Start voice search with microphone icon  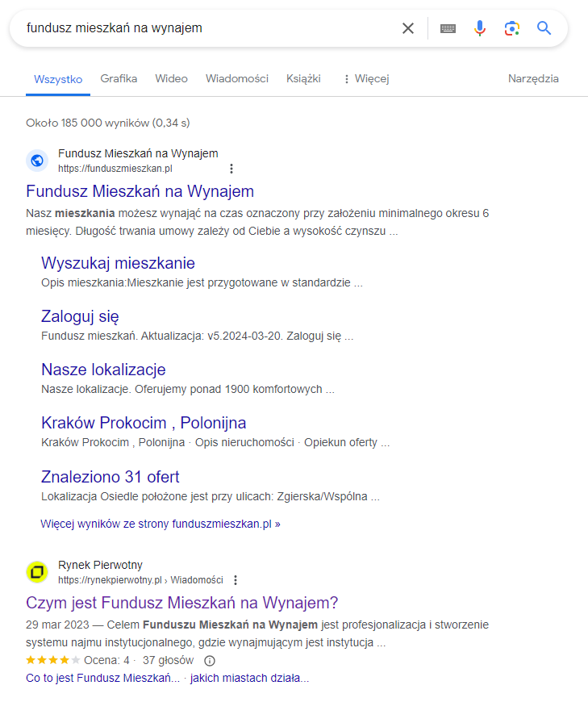pos(480,28)
